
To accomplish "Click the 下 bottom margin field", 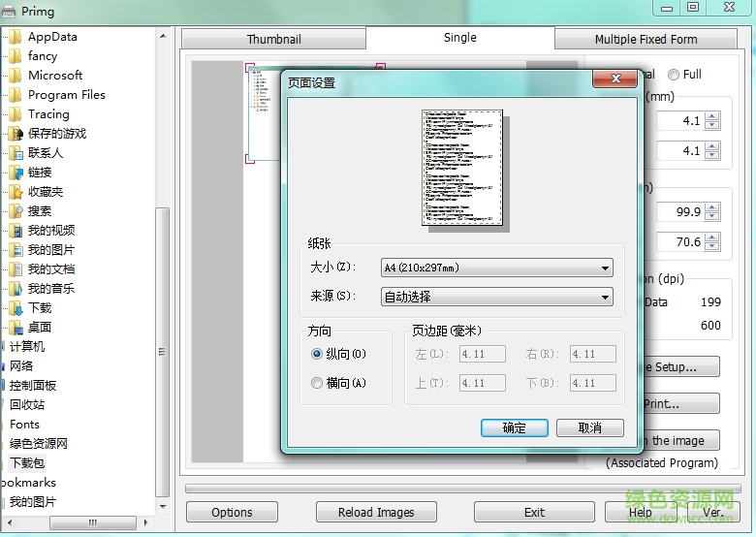I will 592,383.
